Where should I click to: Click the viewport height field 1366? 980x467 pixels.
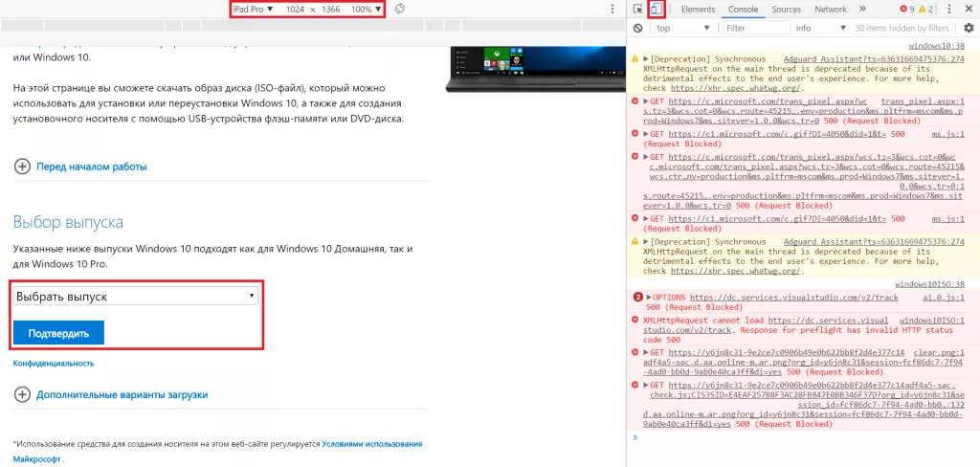pyautogui.click(x=329, y=10)
